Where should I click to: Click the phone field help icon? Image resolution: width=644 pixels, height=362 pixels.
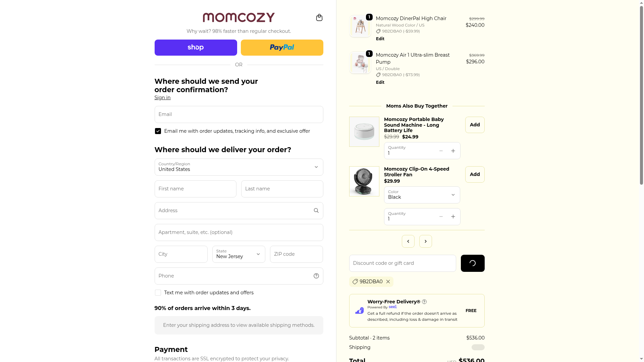[316, 276]
